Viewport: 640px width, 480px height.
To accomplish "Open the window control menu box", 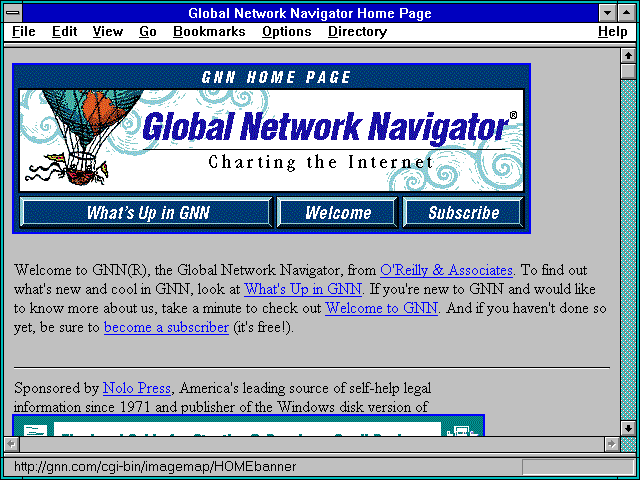I will pyautogui.click(x=13, y=13).
